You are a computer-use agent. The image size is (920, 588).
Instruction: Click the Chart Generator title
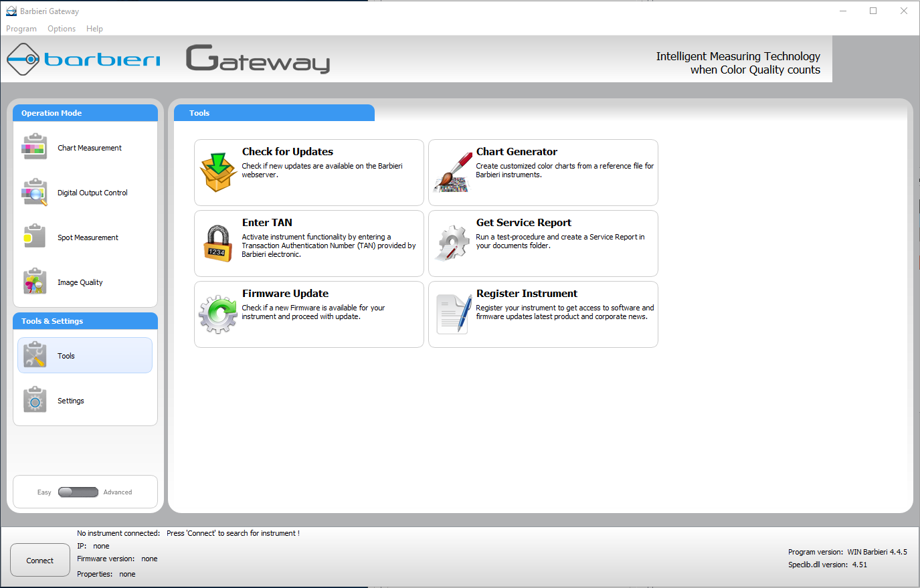pos(517,152)
